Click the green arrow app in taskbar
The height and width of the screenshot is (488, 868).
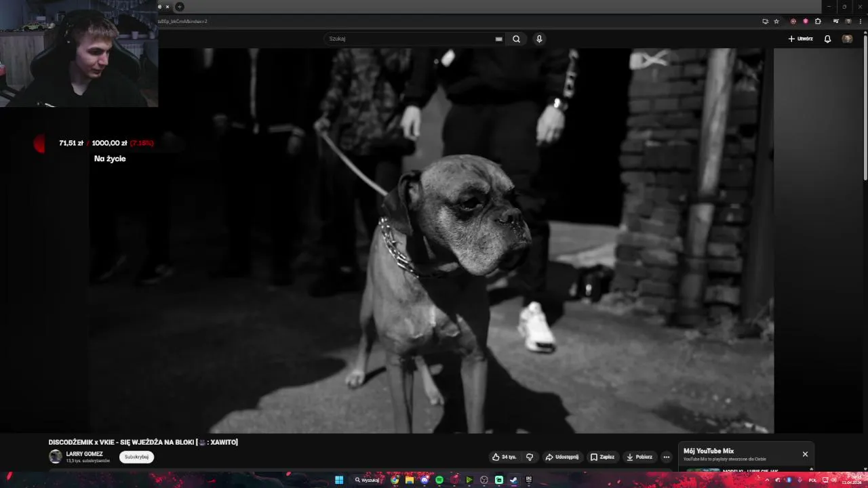pos(469,480)
